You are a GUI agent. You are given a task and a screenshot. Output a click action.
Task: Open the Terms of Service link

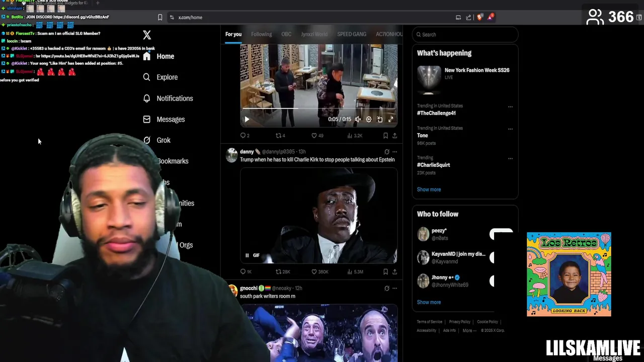430,322
